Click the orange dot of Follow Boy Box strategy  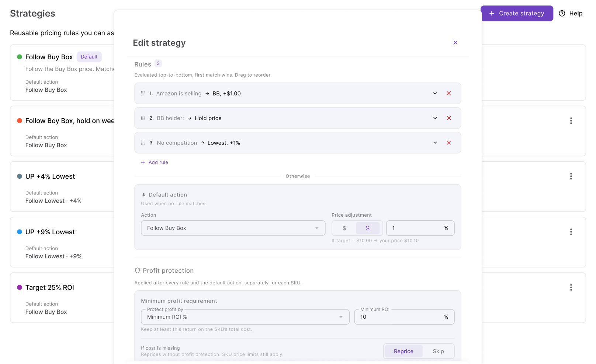tap(20, 121)
